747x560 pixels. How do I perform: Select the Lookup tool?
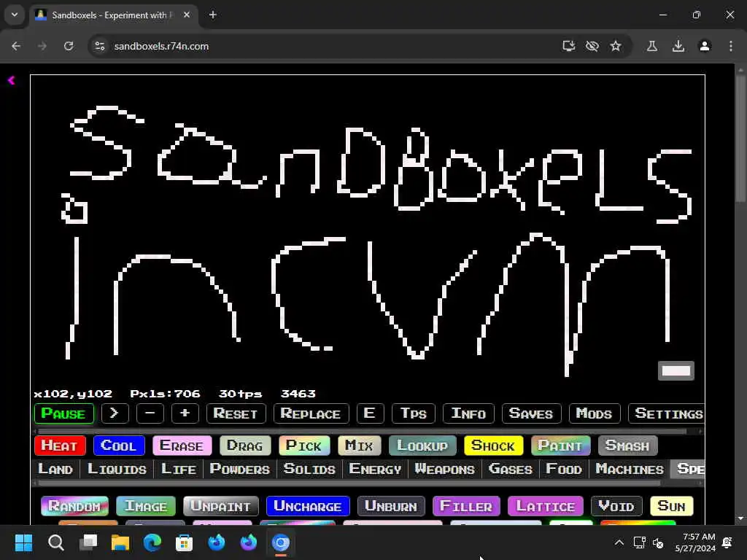pyautogui.click(x=422, y=446)
